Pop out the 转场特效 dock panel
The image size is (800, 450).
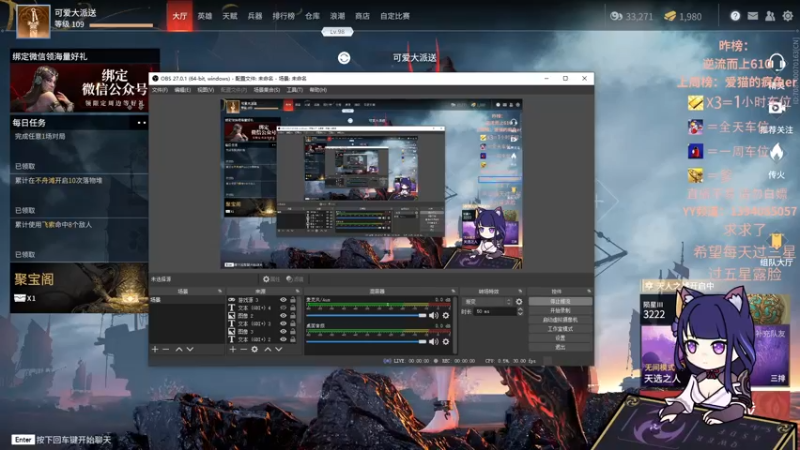click(x=520, y=291)
